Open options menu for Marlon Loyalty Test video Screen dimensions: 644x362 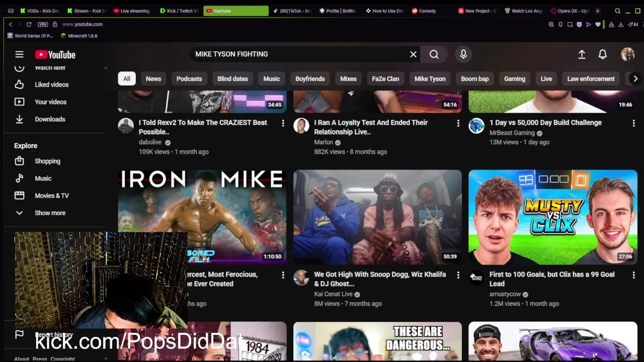[x=458, y=123]
